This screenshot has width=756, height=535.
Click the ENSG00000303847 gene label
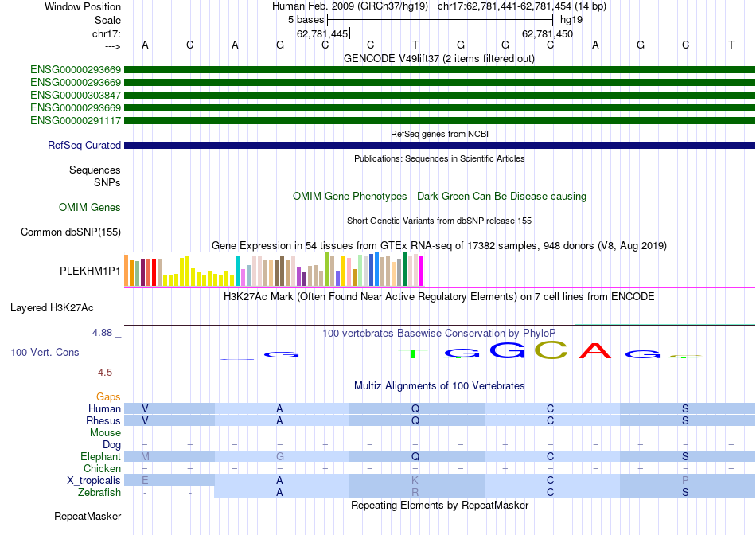pyautogui.click(x=76, y=95)
